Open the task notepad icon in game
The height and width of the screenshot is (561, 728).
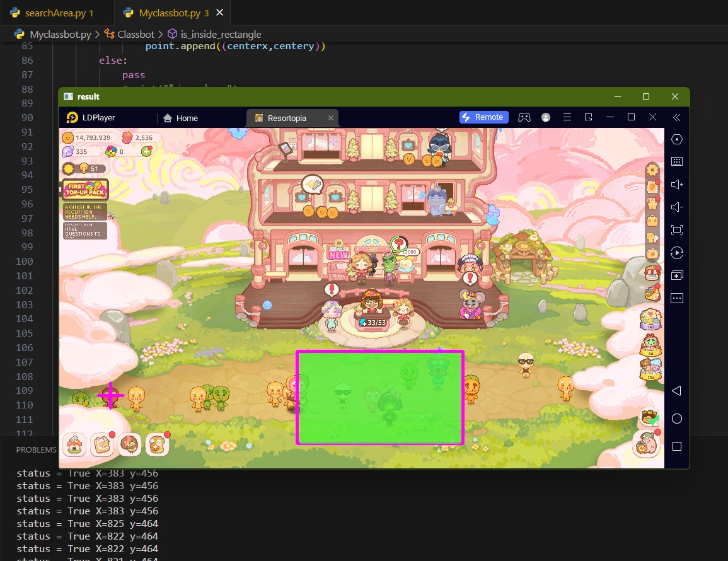coord(101,445)
